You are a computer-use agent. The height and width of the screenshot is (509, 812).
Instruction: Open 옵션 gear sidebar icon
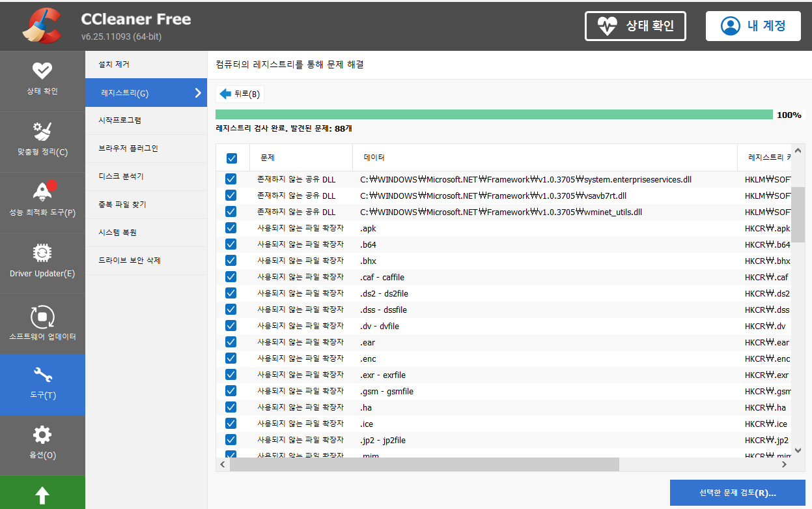click(42, 435)
